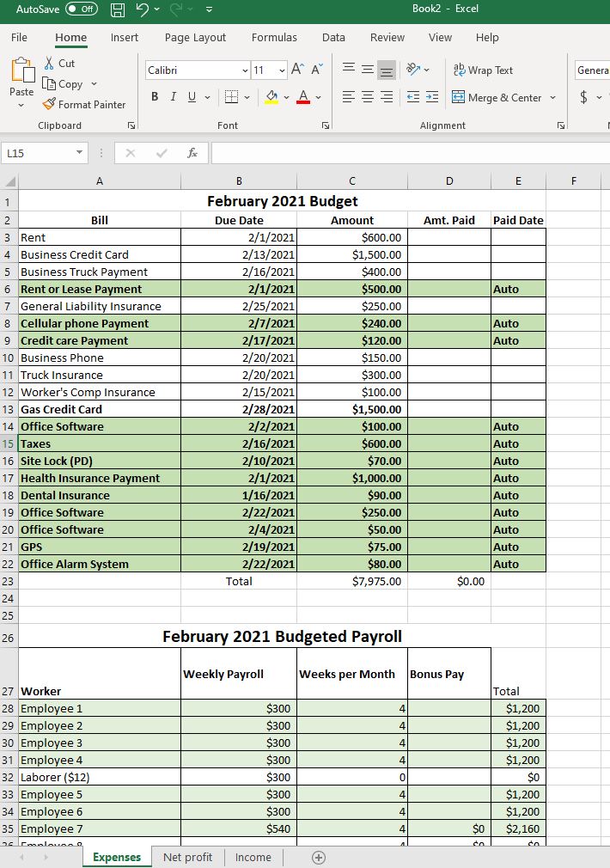This screenshot has height=868, width=610.
Task: Switch to the Insert ribbon tab
Action: [124, 37]
